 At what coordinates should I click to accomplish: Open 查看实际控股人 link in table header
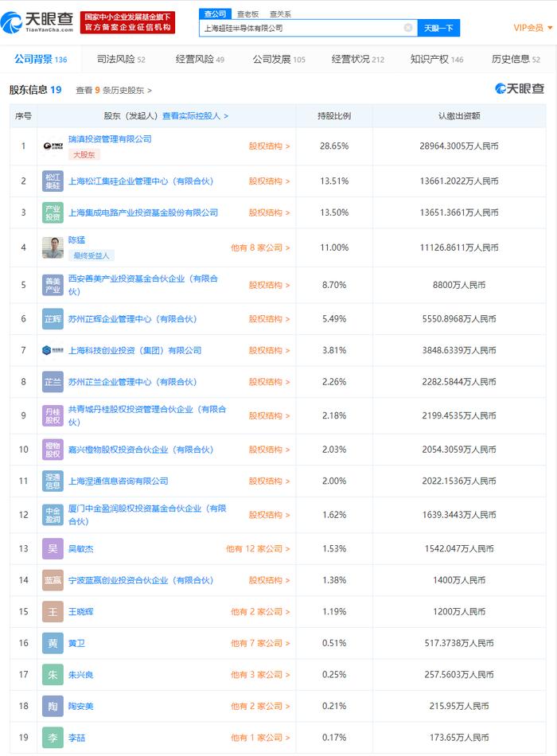[195, 115]
